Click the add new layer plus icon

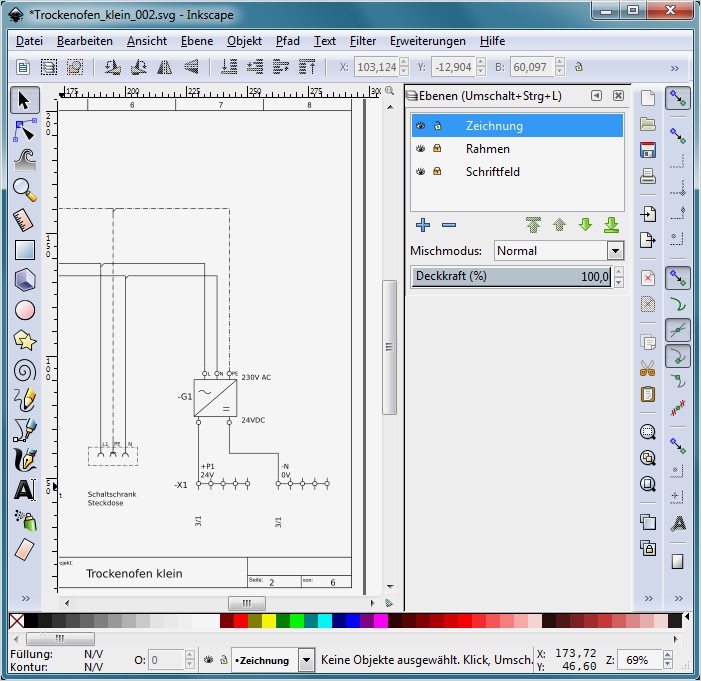[x=422, y=225]
